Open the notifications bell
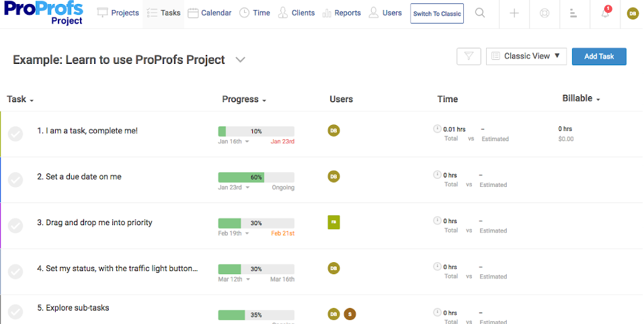This screenshot has height=324, width=644. pos(605,13)
